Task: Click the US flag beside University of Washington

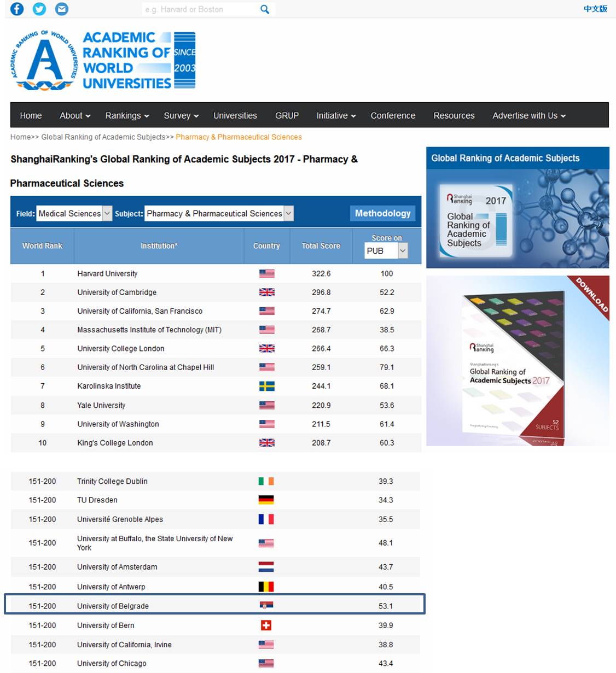Action: [x=267, y=424]
